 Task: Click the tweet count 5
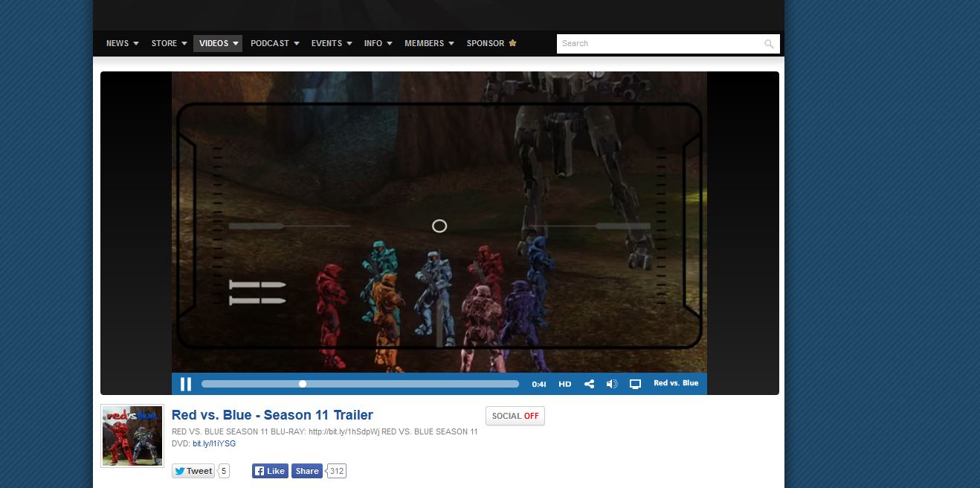[x=225, y=471]
